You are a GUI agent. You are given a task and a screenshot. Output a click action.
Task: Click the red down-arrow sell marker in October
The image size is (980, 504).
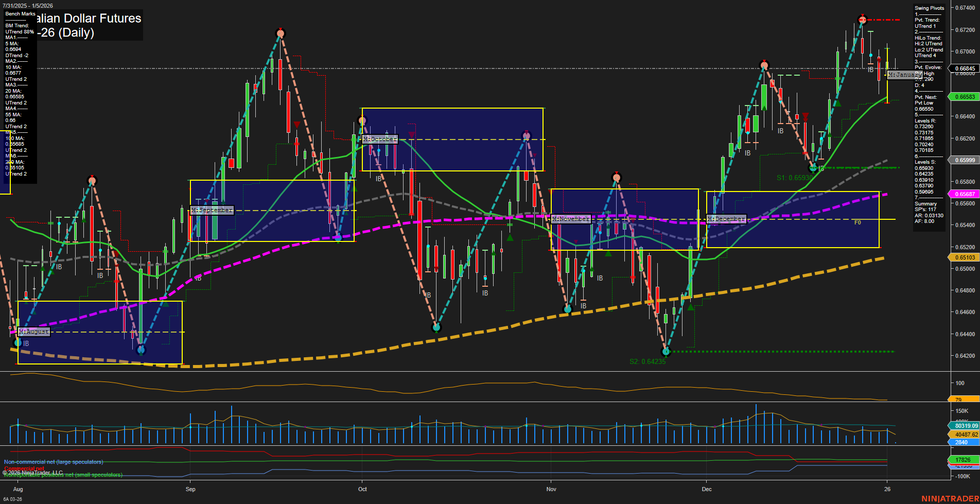click(x=412, y=134)
